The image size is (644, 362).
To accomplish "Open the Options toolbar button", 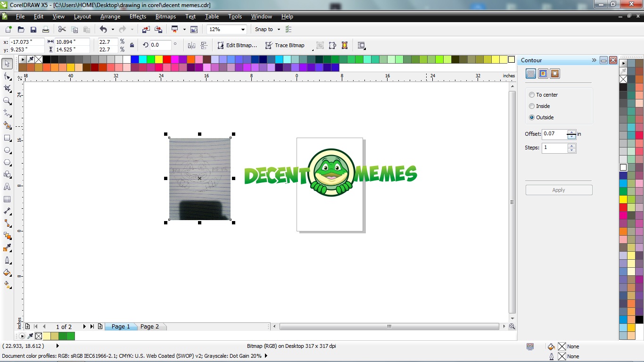I will pos(289,29).
